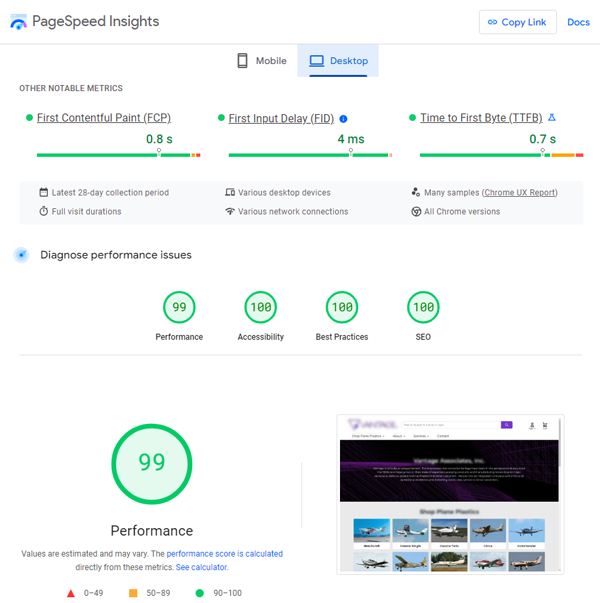
Task: Open Time to First Byte (TTFB) link
Action: click(x=480, y=118)
